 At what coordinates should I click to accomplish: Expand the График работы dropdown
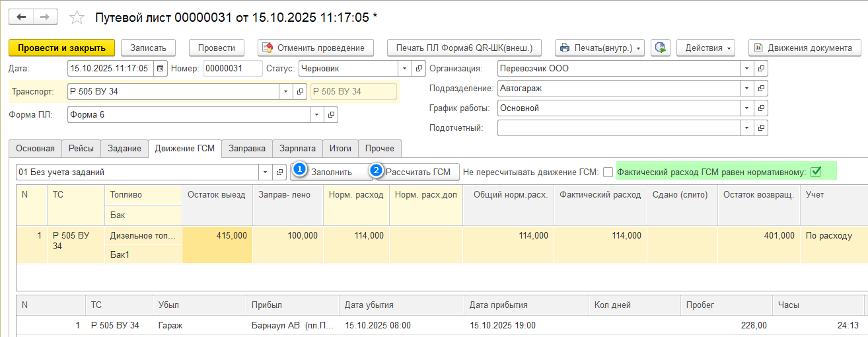pos(746,108)
